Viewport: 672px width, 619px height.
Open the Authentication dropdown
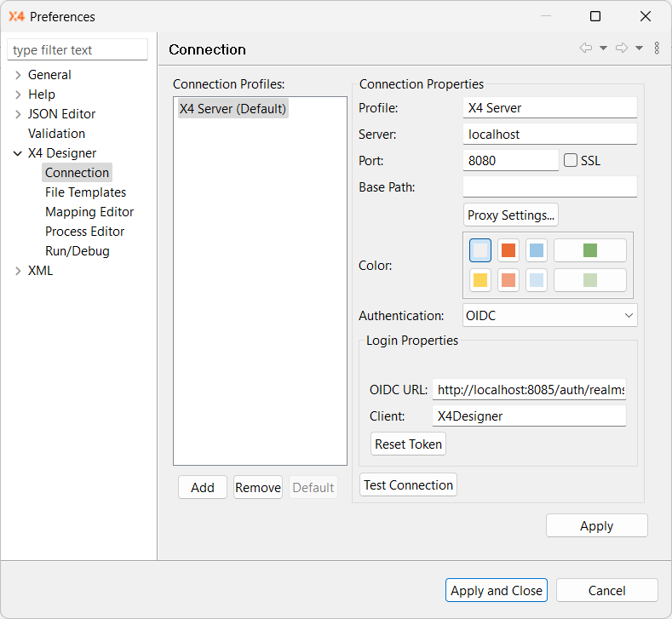[549, 315]
